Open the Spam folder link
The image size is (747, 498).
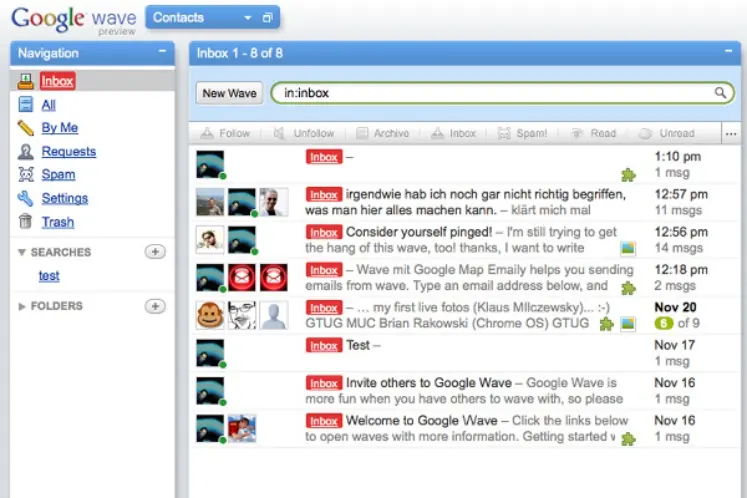point(58,174)
